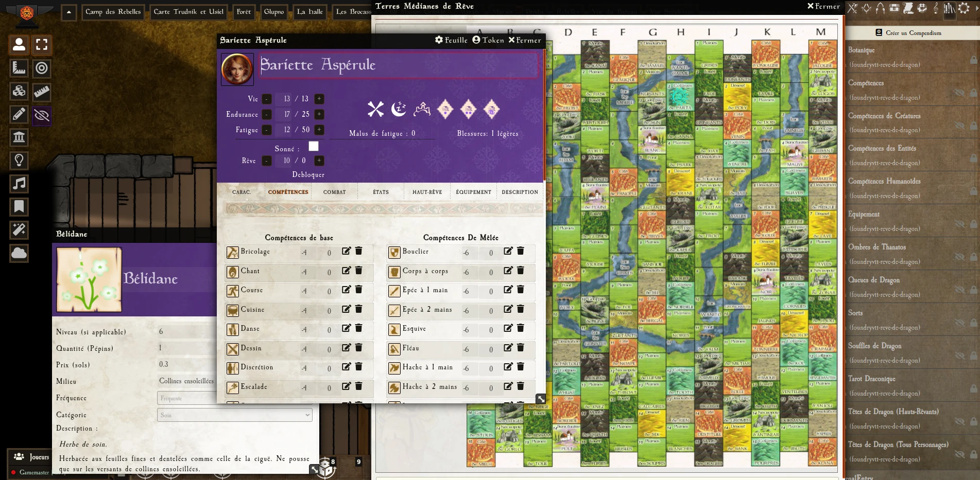980x480 pixels.
Task: Open the Combat Encounters sidebar tab
Action: tap(853, 8)
